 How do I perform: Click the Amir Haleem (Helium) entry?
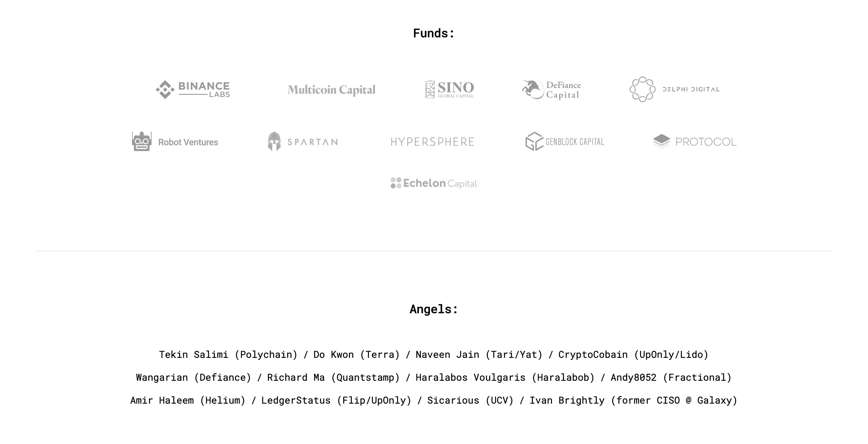(188, 400)
